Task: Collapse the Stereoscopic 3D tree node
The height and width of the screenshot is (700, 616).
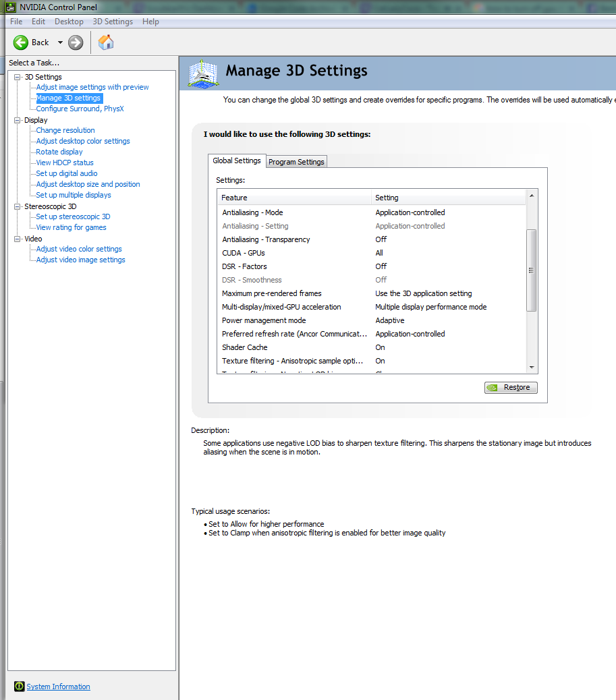Action: (18, 207)
